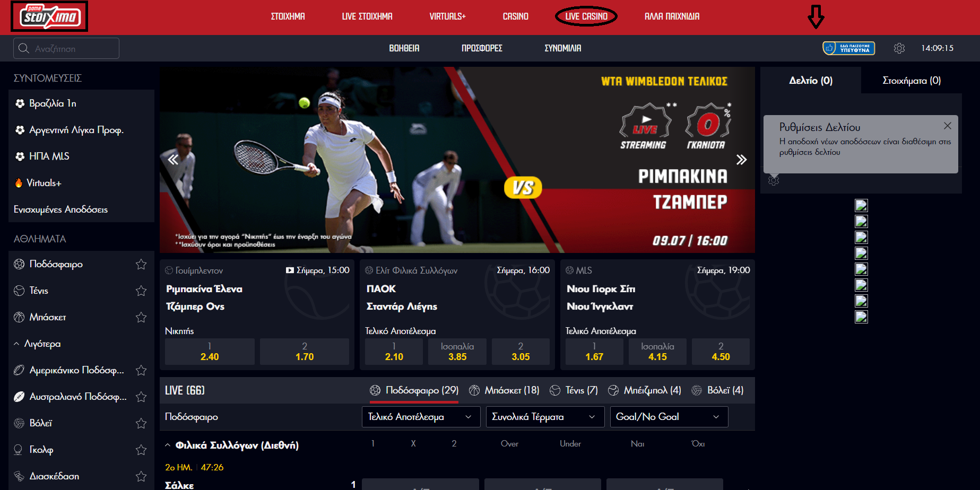Close the Ρυθμίσεις Δελτίου notification
Image resolution: width=980 pixels, height=490 pixels.
pos(947,126)
